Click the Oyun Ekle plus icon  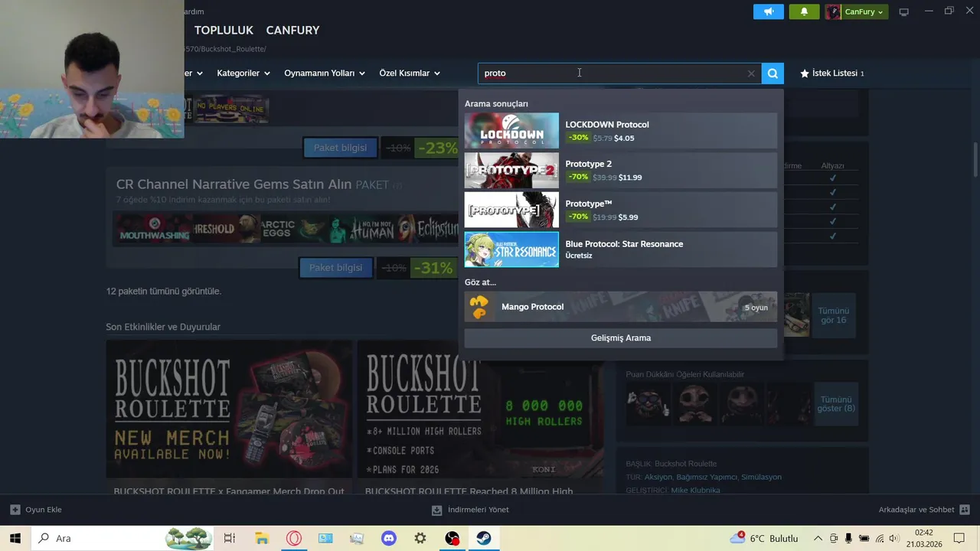[x=15, y=510]
